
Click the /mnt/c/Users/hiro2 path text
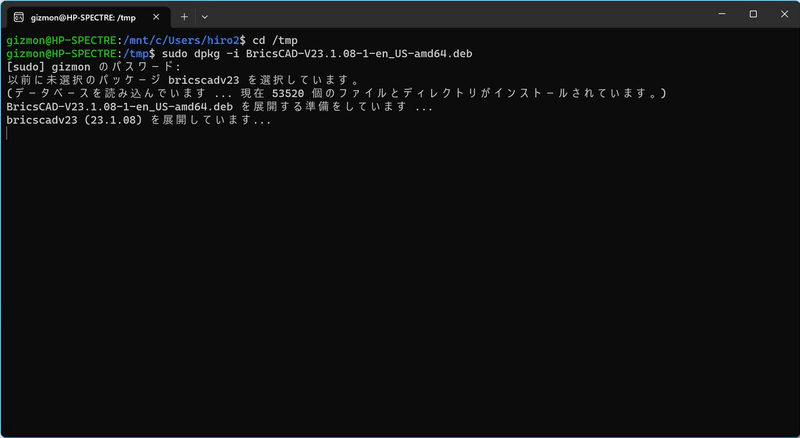[x=184, y=40]
